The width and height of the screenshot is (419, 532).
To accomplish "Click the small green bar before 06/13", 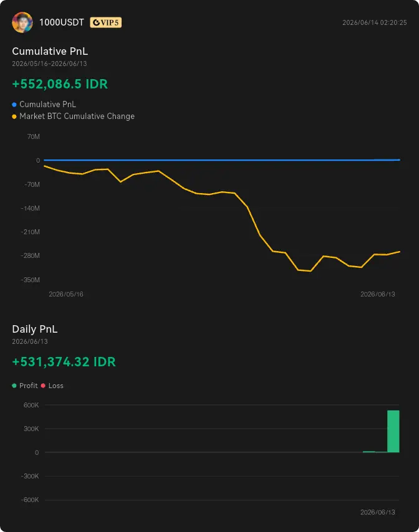I will pos(368,452).
